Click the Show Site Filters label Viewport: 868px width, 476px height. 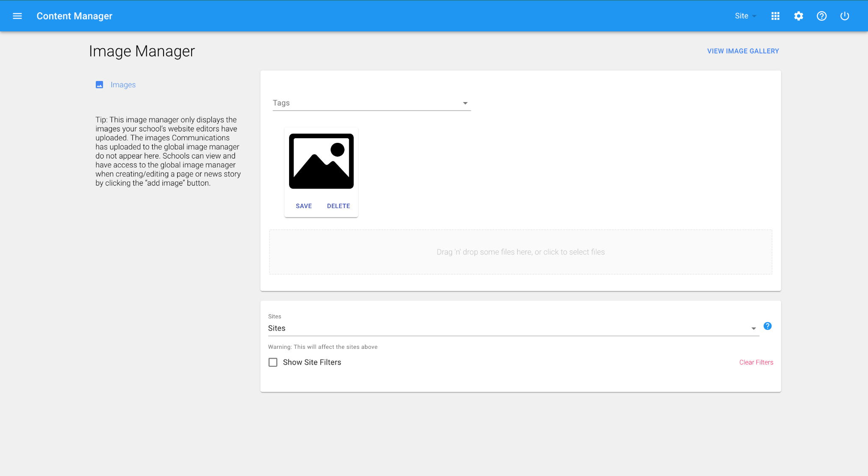[312, 362]
